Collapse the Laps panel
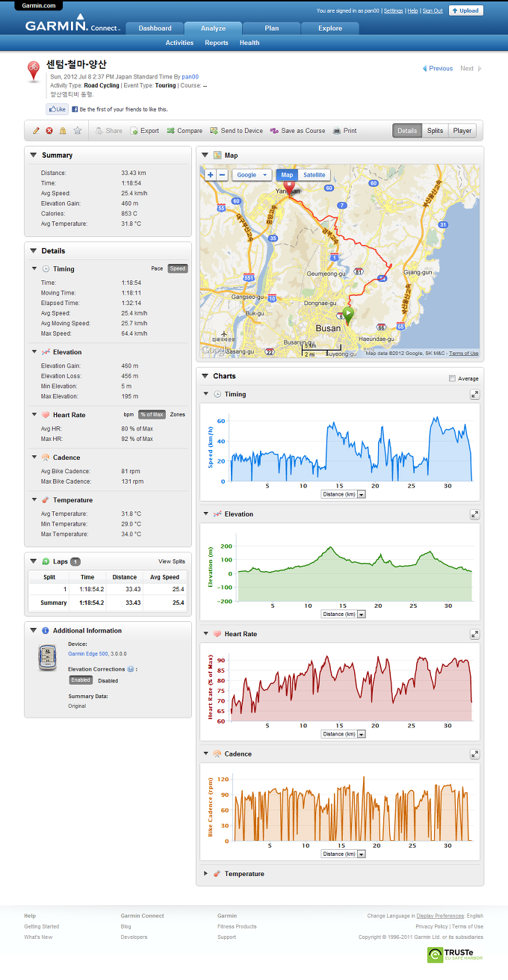This screenshot has width=508, height=980. point(34,561)
